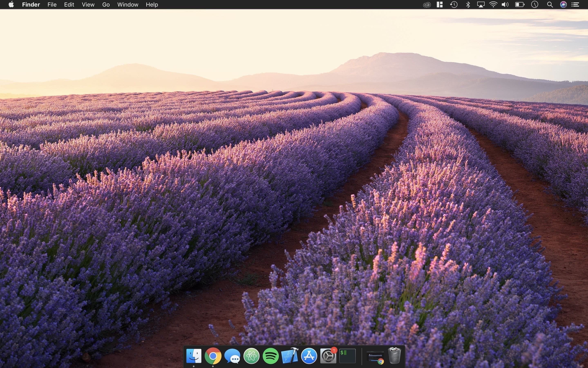The image size is (588, 368).
Task: Open the Apple menu
Action: 11,5
